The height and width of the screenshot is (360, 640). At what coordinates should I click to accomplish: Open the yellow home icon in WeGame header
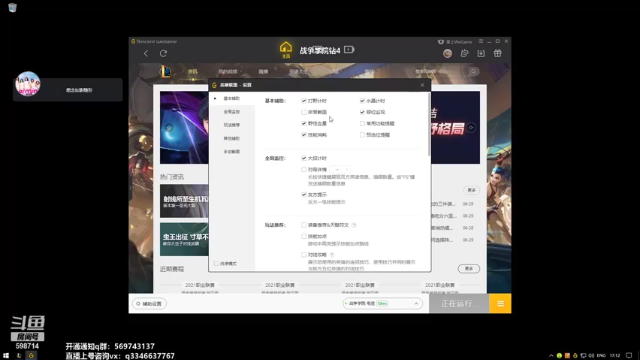coord(286,49)
